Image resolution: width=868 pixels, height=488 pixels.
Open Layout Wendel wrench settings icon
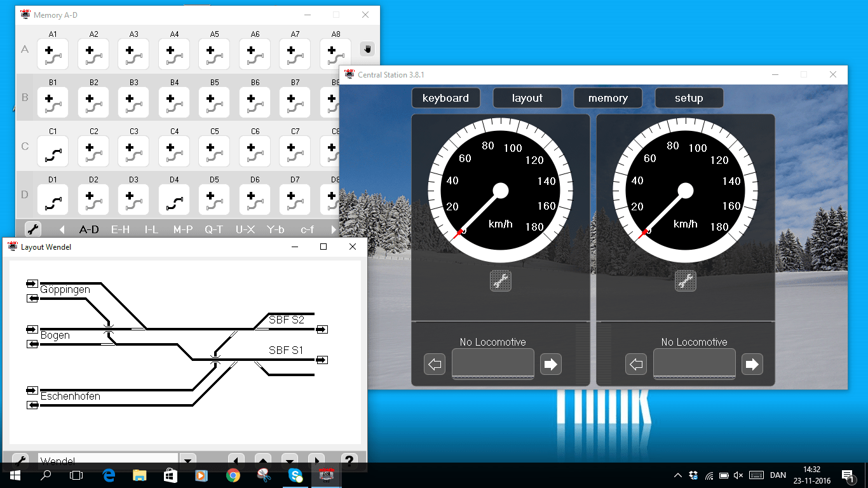(x=20, y=461)
